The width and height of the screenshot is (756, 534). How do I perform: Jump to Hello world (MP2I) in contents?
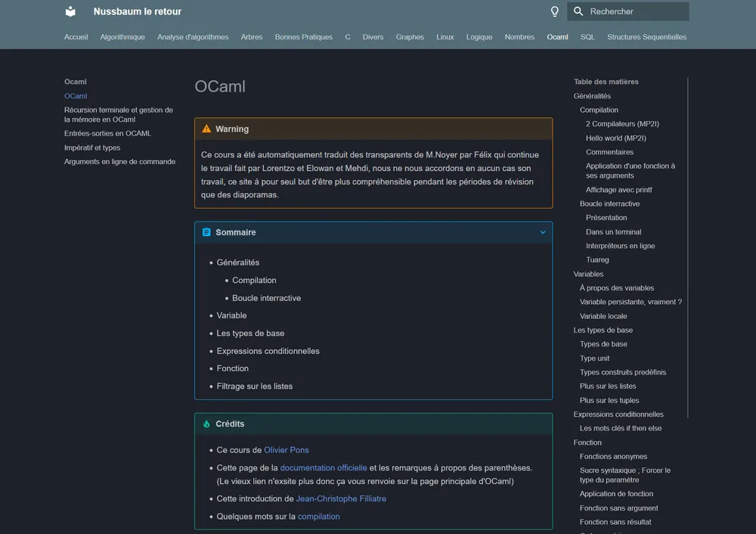click(x=615, y=138)
